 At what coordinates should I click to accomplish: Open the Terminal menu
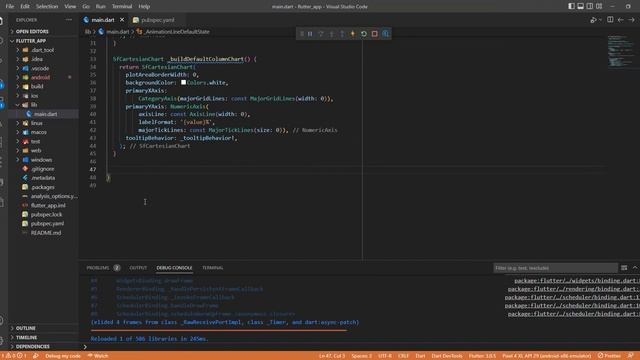122,6
